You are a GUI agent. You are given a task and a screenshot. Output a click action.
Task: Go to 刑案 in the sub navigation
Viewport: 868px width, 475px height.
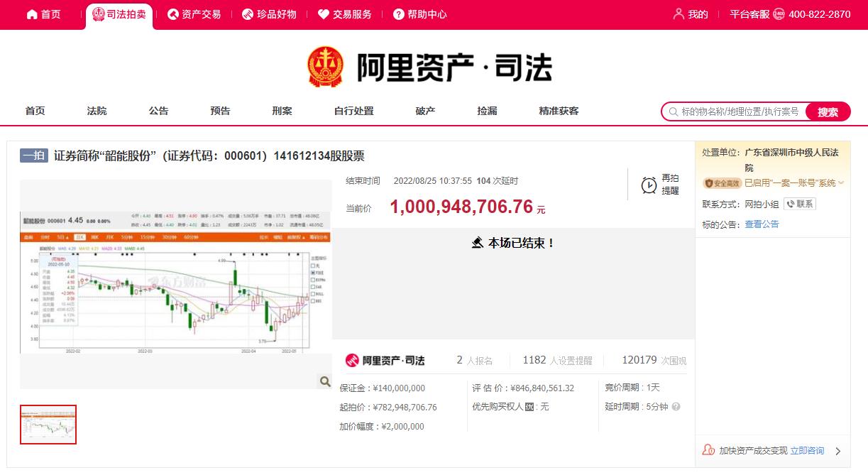(282, 111)
